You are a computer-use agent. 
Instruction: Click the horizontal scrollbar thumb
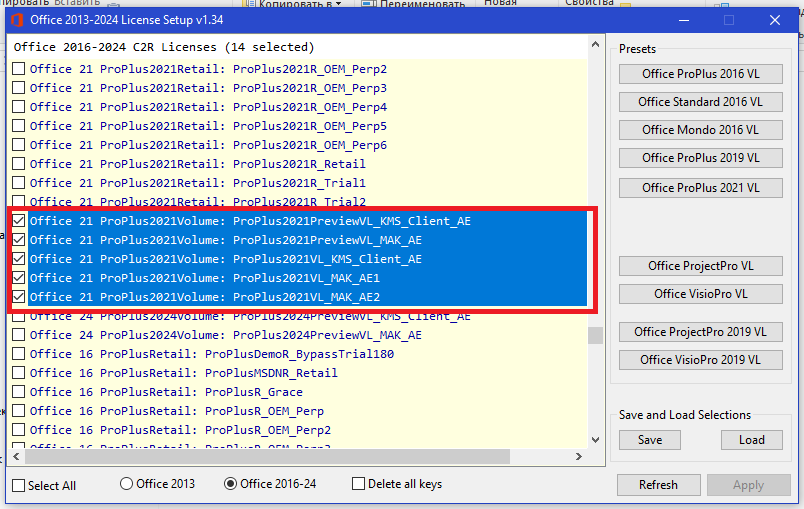point(267,456)
